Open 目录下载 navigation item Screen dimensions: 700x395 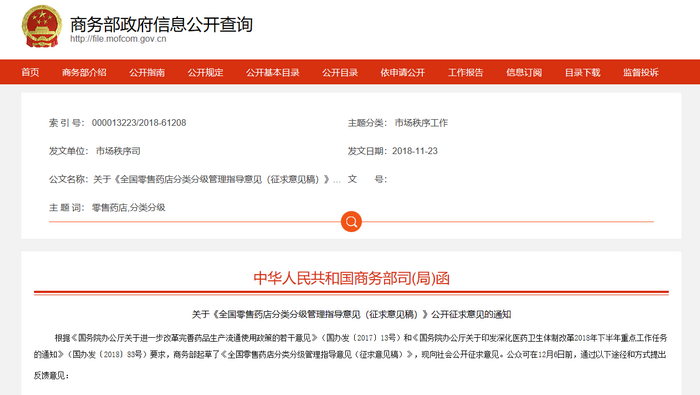(x=583, y=72)
